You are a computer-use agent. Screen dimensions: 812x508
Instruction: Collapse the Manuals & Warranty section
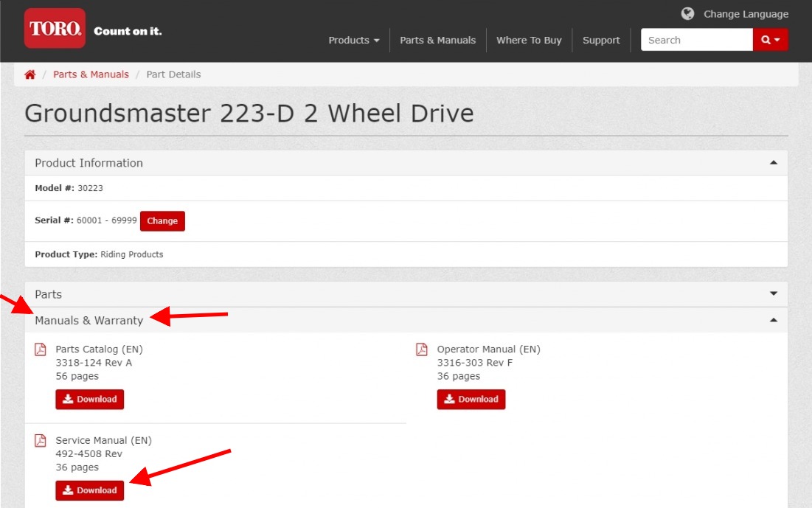coord(773,321)
